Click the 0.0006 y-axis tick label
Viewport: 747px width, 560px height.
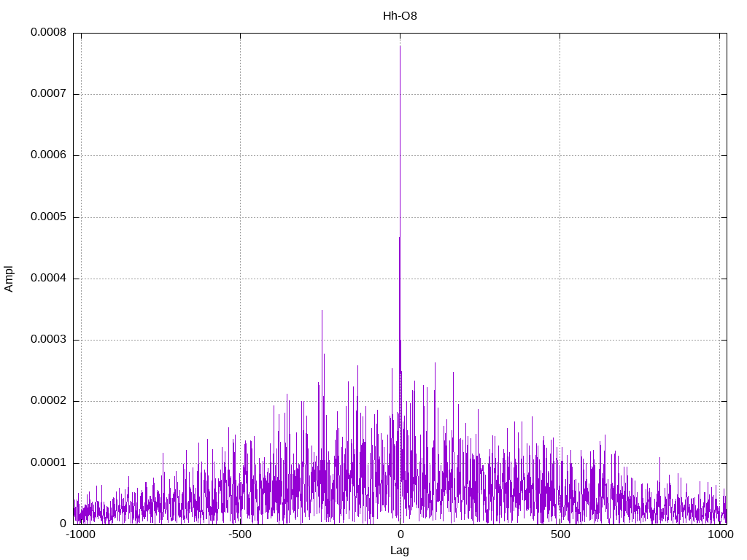point(48,155)
